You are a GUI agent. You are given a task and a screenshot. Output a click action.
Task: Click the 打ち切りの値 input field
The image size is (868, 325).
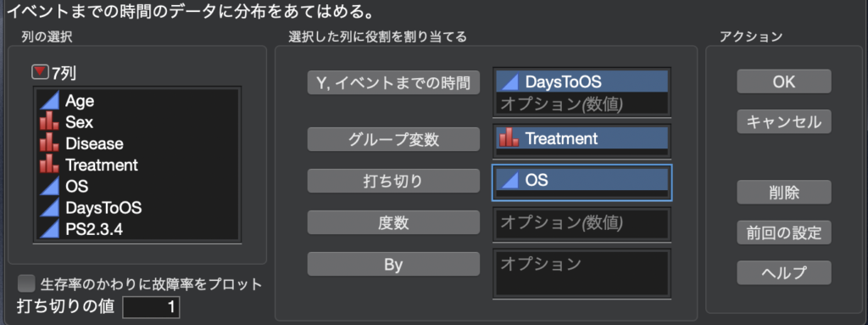tap(151, 306)
